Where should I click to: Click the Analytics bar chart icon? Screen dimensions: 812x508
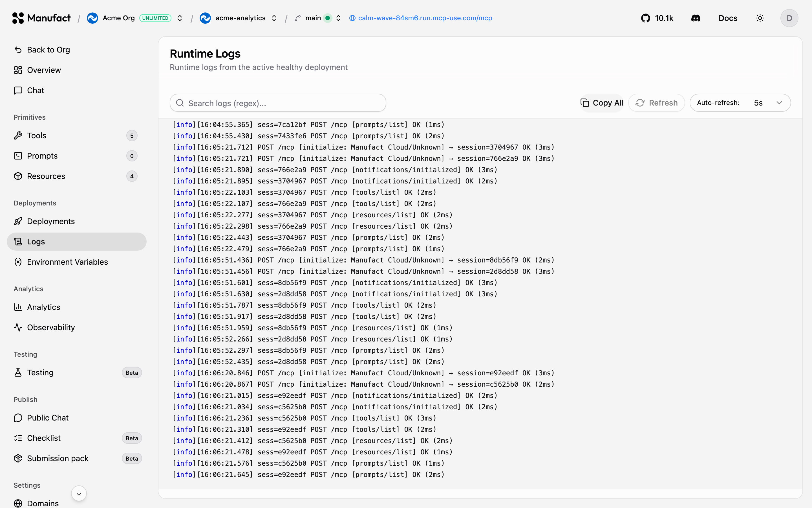click(18, 307)
